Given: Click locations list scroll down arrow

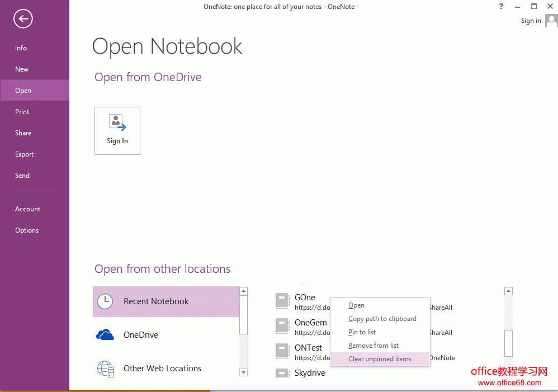Looking at the screenshot, I should 243,372.
